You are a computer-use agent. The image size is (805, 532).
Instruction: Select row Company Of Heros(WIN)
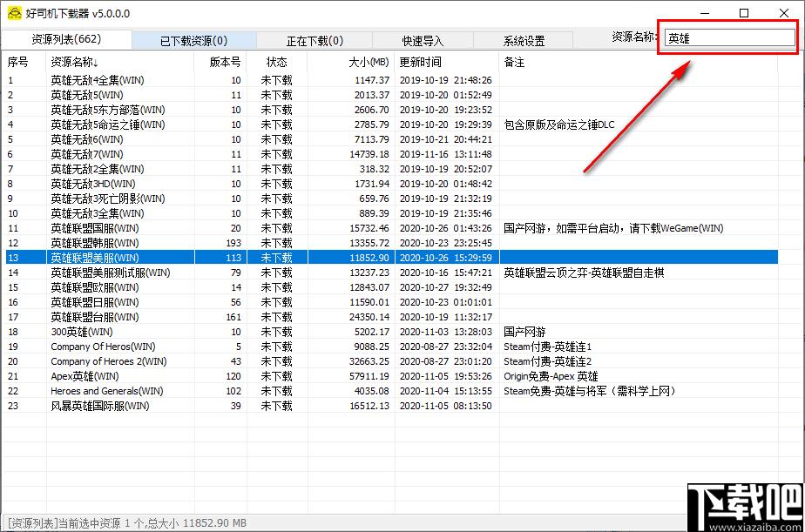pos(392,347)
